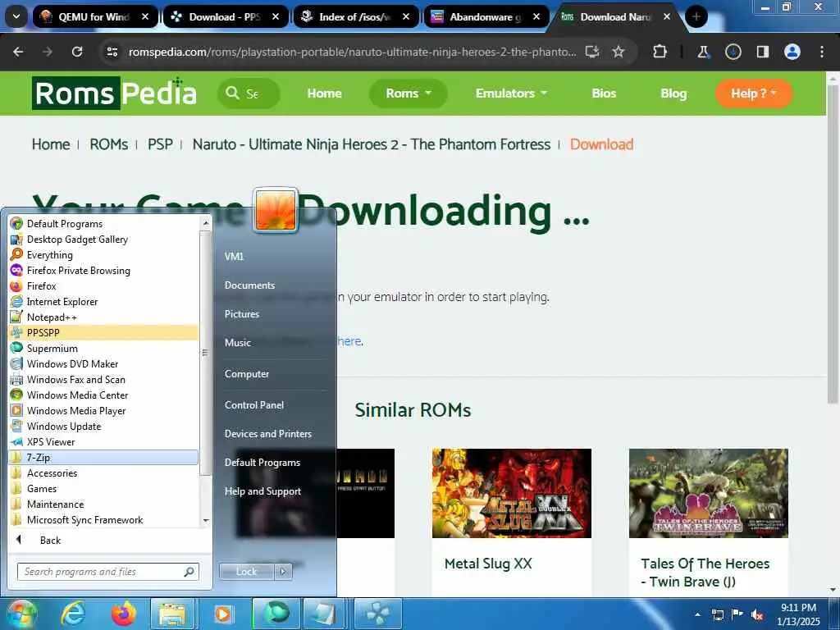
Task: Launch Windows DVD Maker
Action: (x=103, y=363)
